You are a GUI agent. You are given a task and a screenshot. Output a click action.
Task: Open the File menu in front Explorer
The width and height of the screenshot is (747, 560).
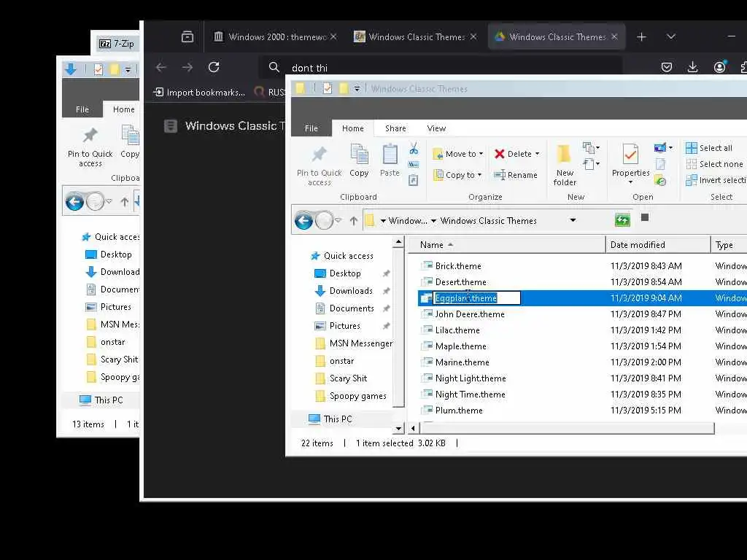click(311, 128)
